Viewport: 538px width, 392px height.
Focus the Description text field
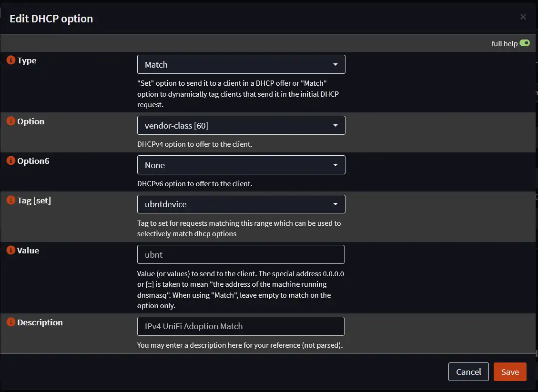(x=241, y=326)
